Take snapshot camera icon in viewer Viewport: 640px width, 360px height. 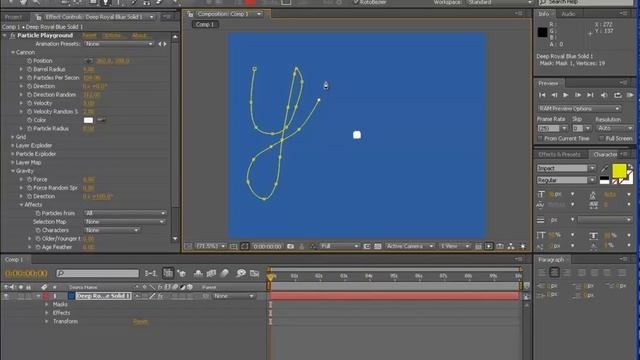click(291, 247)
